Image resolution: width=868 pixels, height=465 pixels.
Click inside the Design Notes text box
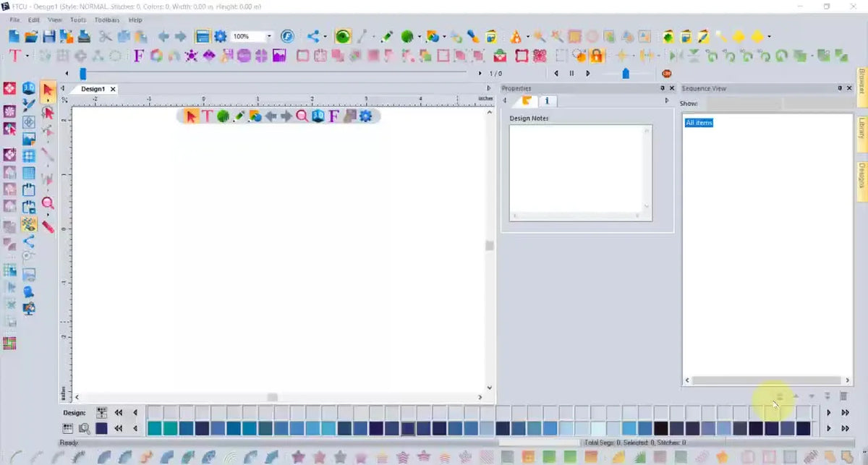581,173
